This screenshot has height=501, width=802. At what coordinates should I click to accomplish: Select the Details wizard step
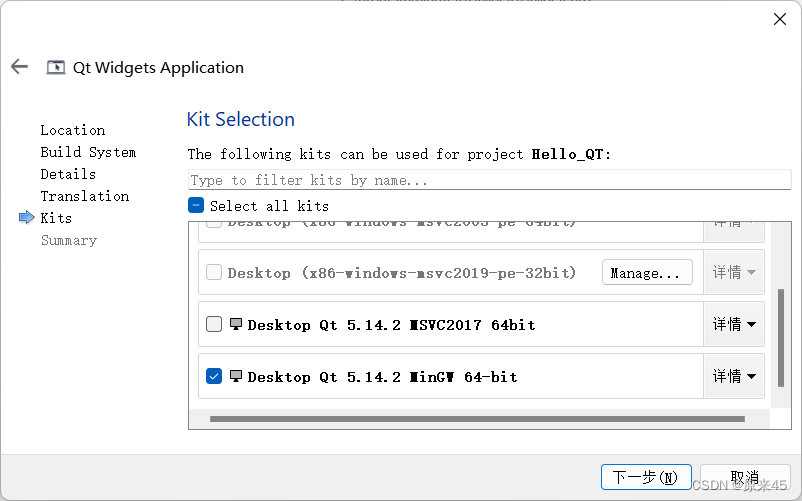click(x=68, y=174)
